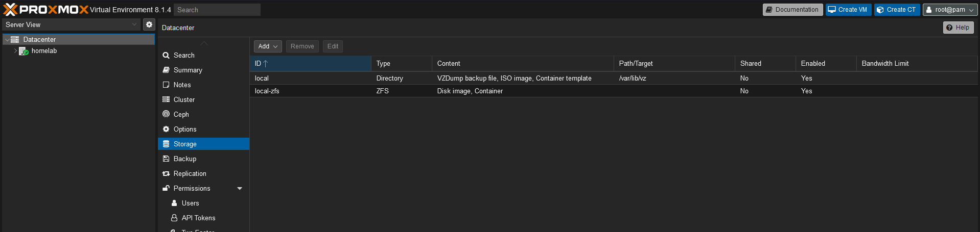
Task: Open Users under Permissions
Action: pos(190,203)
